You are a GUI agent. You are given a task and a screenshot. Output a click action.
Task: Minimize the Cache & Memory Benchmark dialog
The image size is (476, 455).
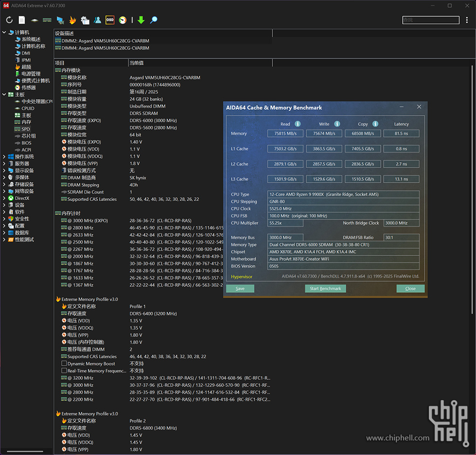402,107
